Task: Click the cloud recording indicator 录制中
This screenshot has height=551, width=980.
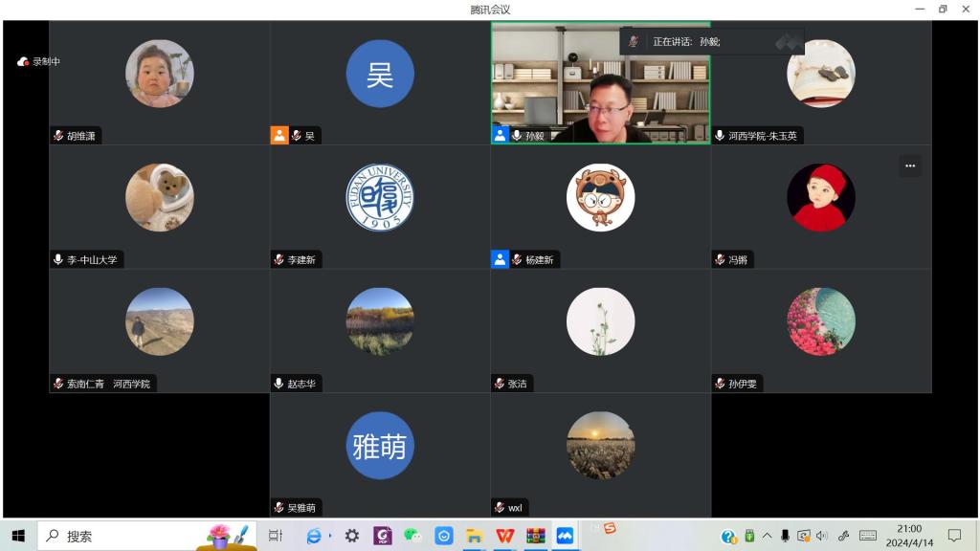Action: click(x=38, y=61)
